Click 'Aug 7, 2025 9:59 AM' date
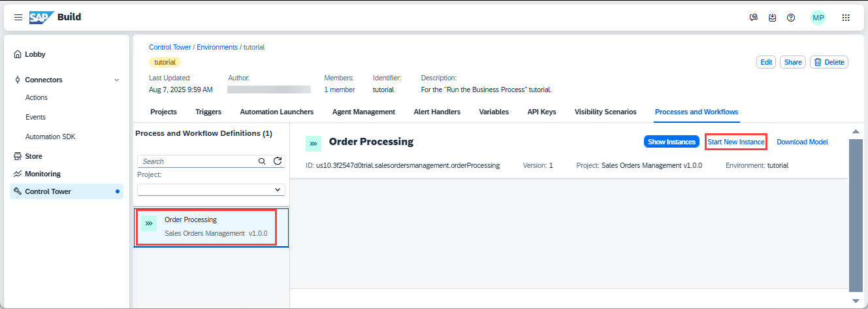The image size is (868, 309). (181, 89)
